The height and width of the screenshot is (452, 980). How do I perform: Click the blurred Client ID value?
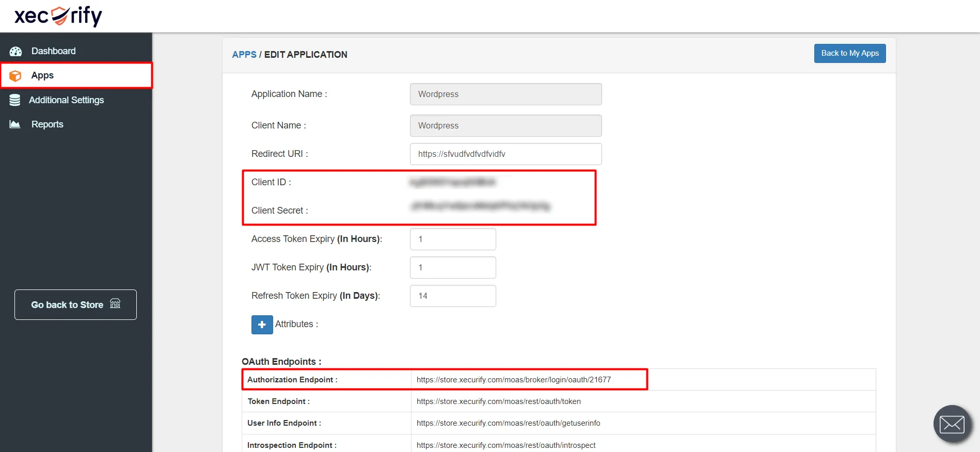[x=452, y=182]
